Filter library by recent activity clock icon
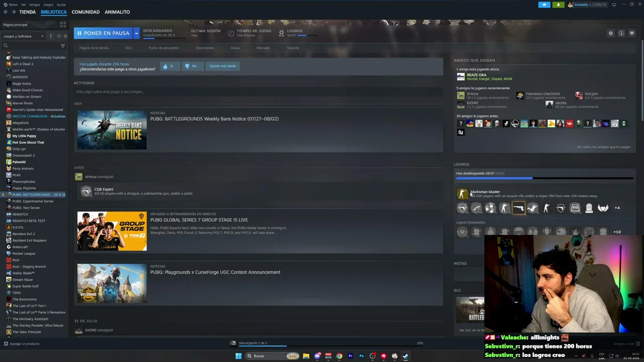 59,36
